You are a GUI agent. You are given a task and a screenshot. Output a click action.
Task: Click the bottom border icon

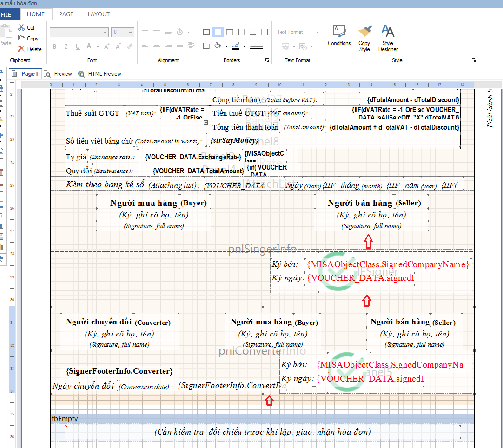253,32
